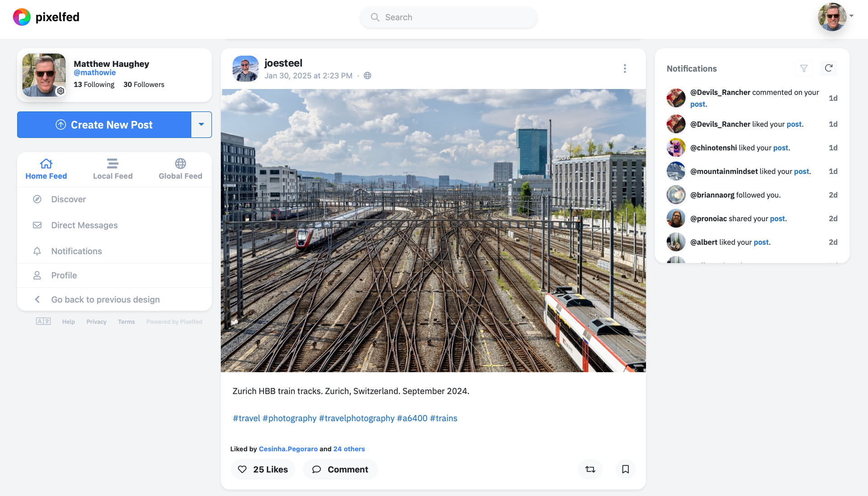Click the Global Feed icon
Image resolution: width=868 pixels, height=496 pixels.
tap(180, 164)
